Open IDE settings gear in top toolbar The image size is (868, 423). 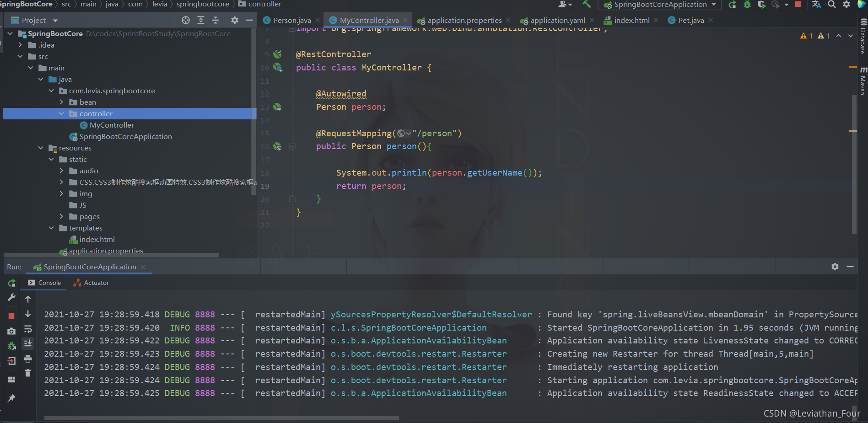[x=846, y=5]
